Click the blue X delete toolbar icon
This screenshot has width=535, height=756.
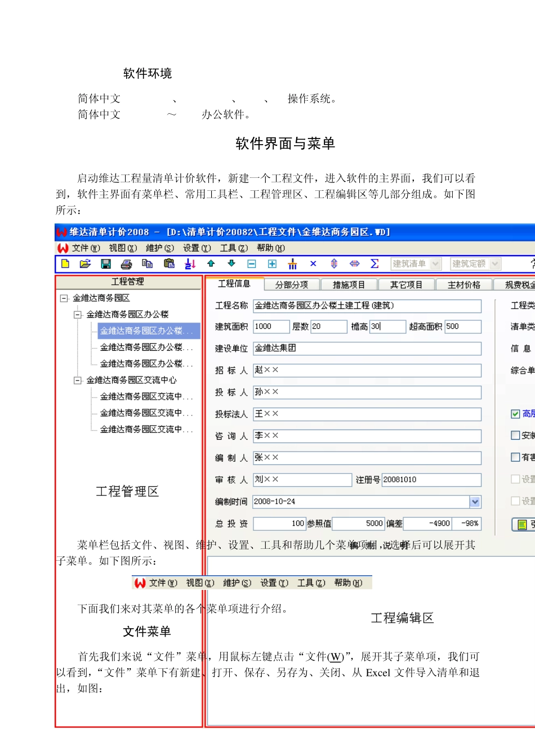tap(313, 263)
